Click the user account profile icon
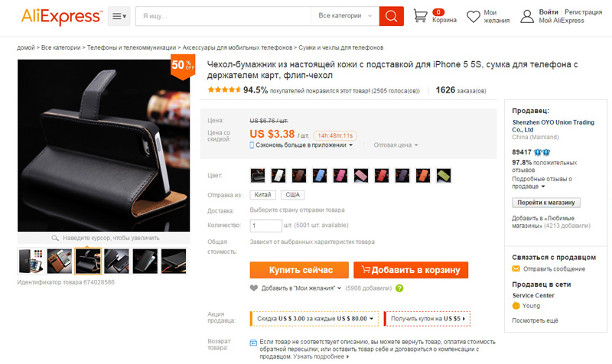The width and height of the screenshot is (612, 364). 527,16
